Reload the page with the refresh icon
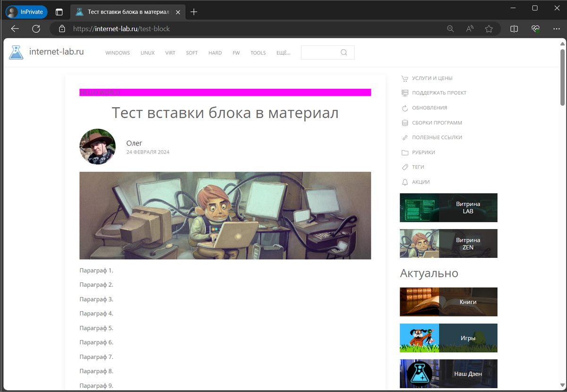 coord(36,29)
